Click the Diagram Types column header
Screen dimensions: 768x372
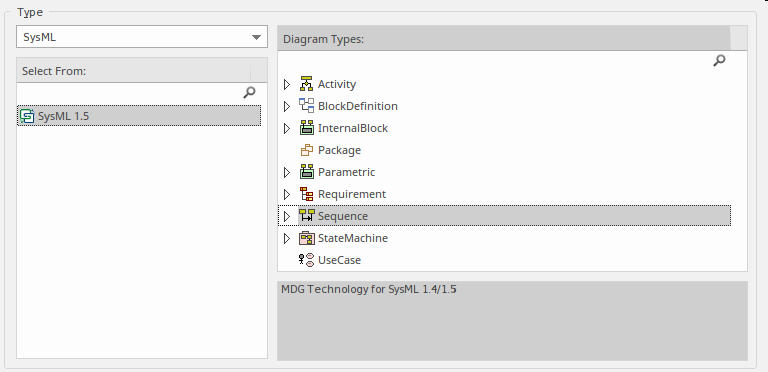tap(504, 39)
